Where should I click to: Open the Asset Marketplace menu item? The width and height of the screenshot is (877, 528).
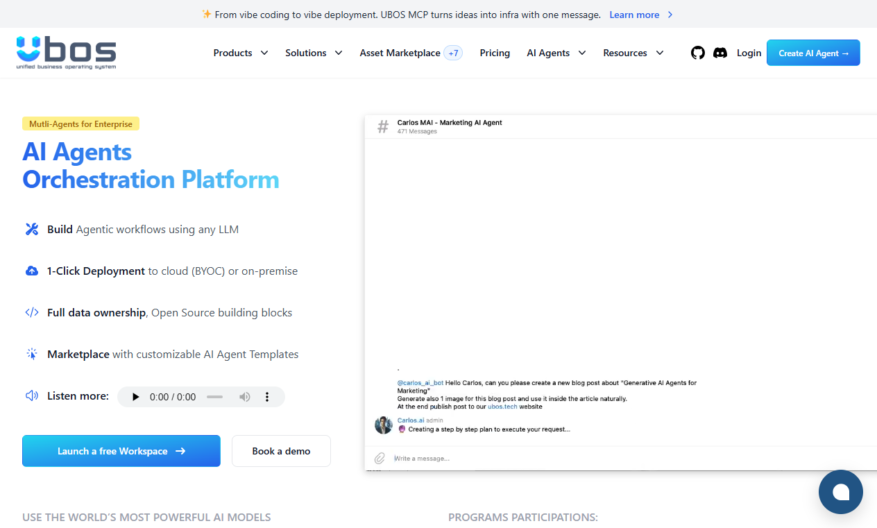click(400, 53)
